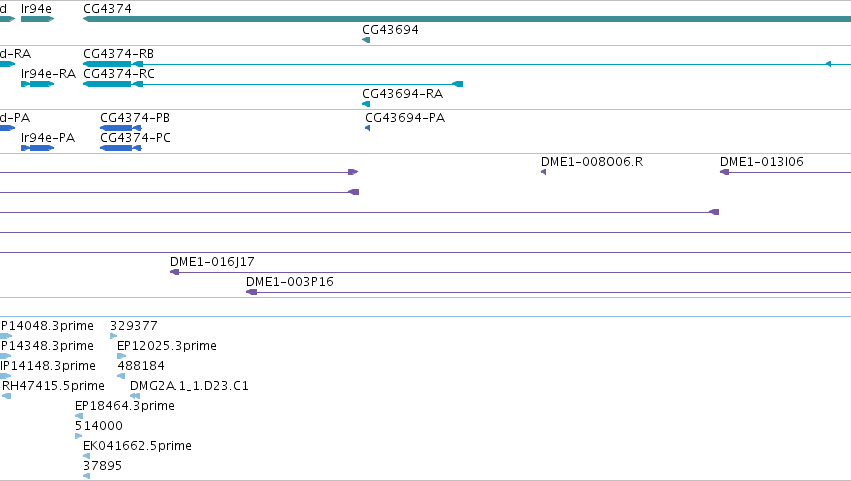The width and height of the screenshot is (851, 481).
Task: Click the 37895 feature label
Action: [102, 466]
